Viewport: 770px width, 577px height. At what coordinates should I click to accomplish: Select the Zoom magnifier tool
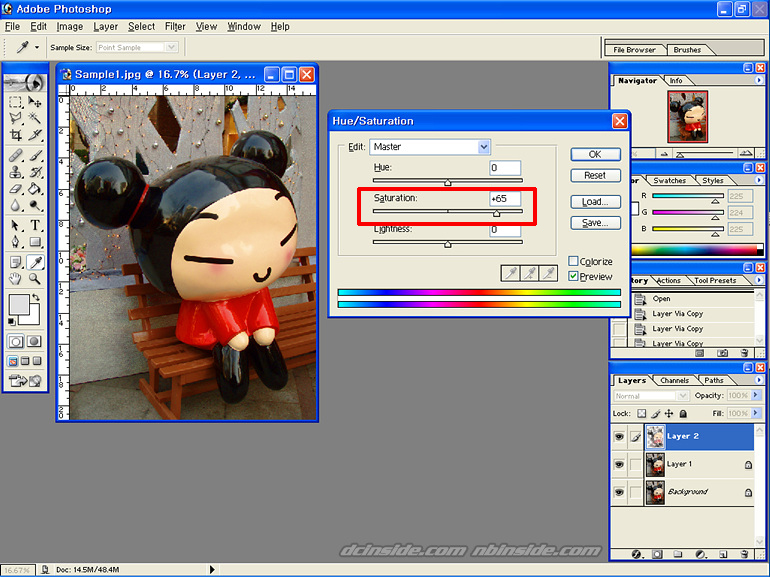35,279
